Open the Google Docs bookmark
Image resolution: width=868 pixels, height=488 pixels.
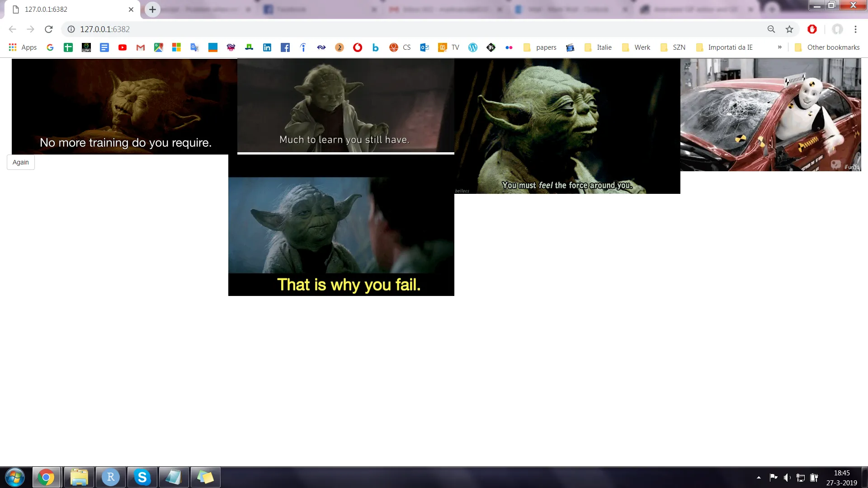click(104, 47)
